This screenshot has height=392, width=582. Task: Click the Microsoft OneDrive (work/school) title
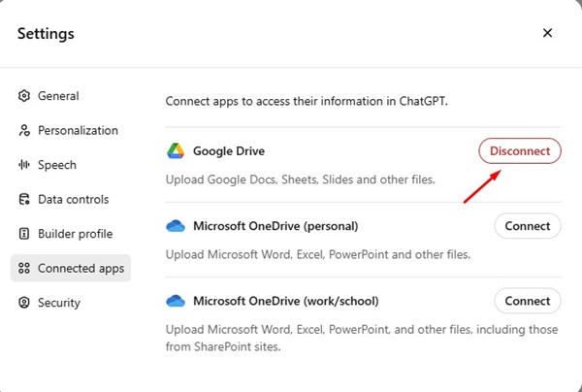point(285,301)
